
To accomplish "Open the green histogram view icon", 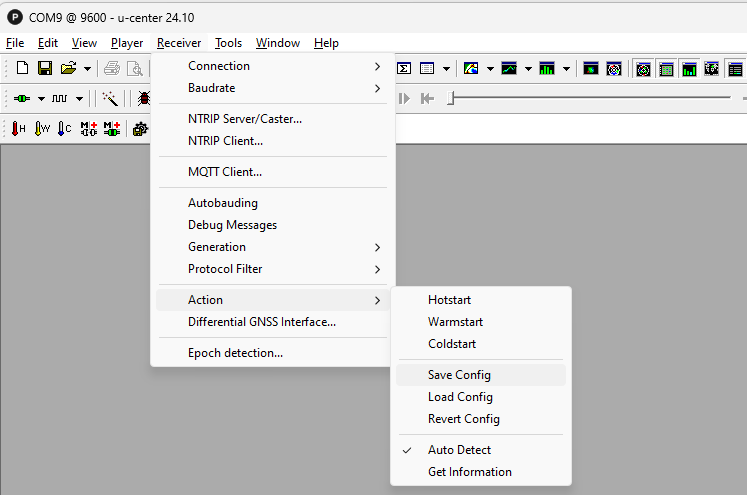I will coord(547,69).
